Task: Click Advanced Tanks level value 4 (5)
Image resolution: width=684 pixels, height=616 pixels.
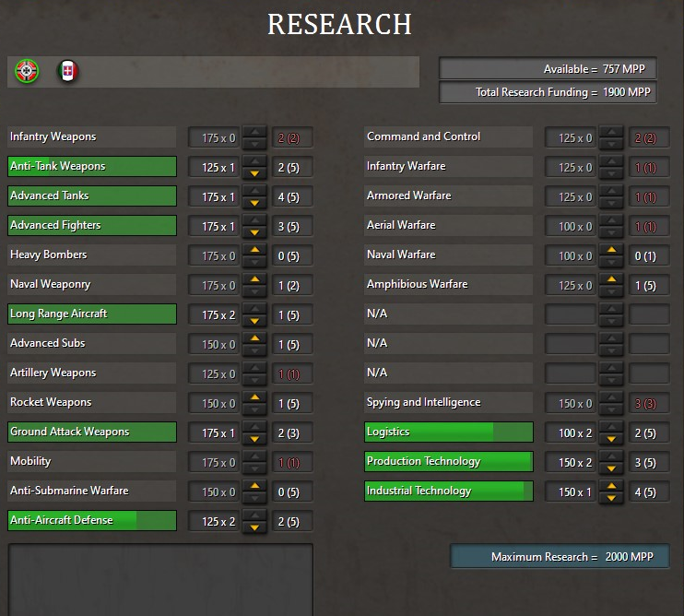Action: tap(292, 196)
